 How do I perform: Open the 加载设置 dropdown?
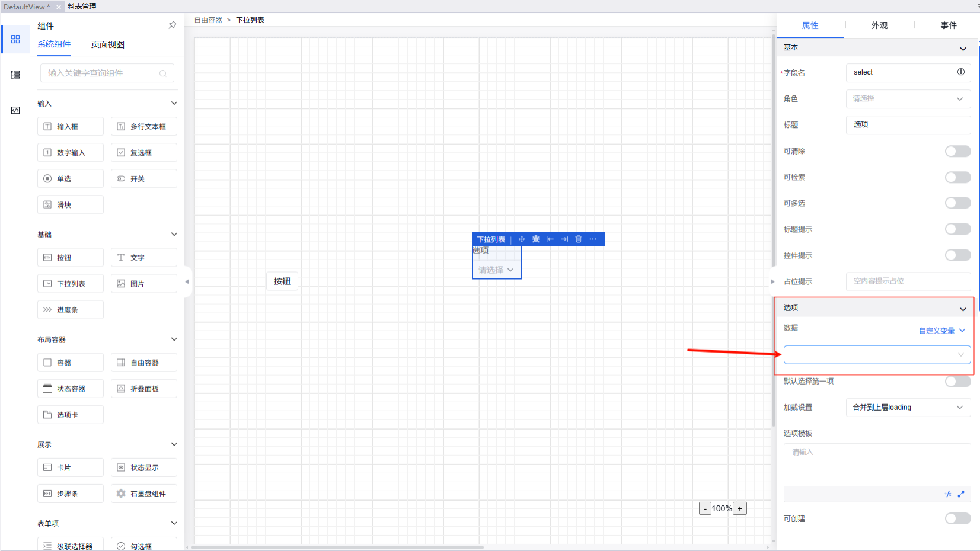click(x=908, y=407)
